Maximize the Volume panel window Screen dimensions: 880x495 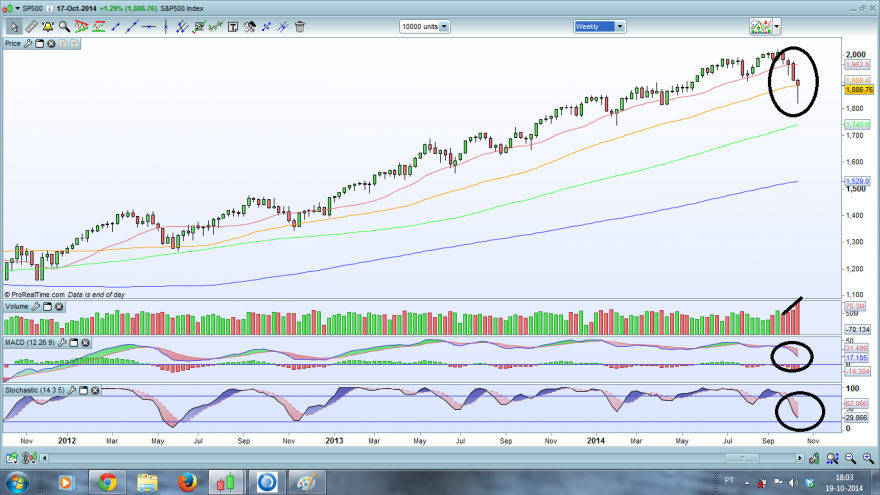point(47,306)
